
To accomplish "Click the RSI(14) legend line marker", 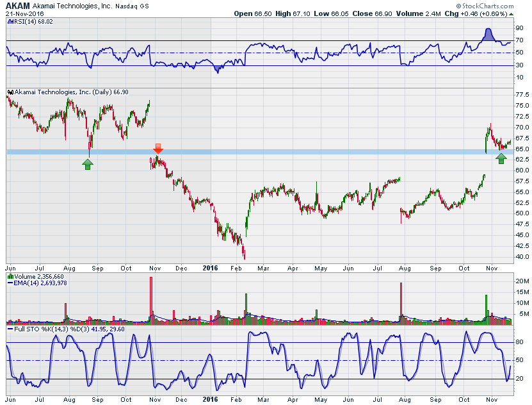I will [10, 21].
